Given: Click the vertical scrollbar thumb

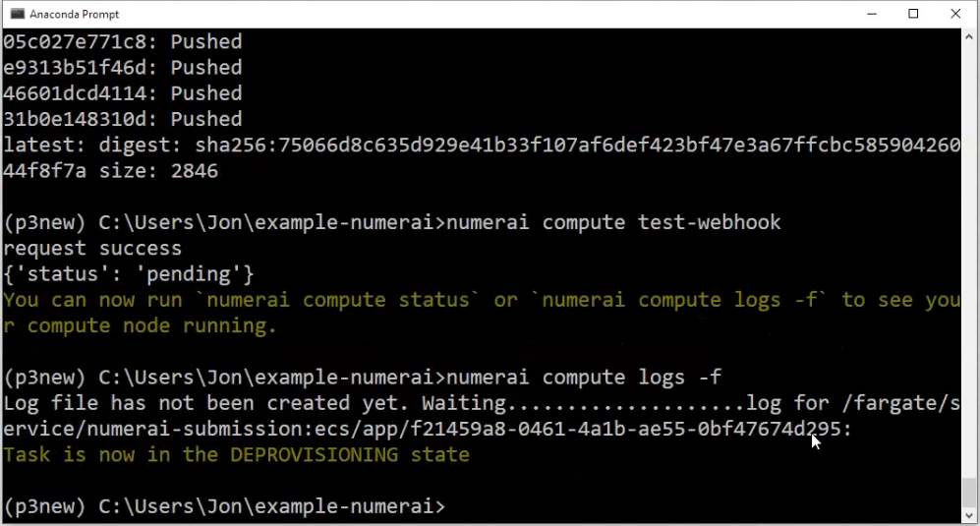Looking at the screenshot, I should coord(969,493).
